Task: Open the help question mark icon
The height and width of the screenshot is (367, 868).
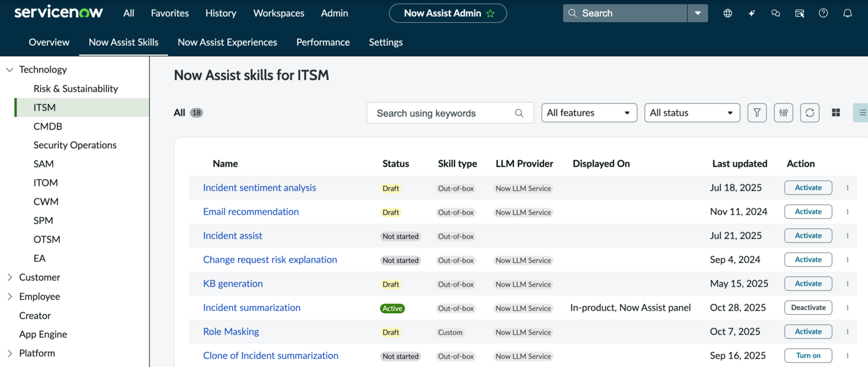Action: coord(824,13)
